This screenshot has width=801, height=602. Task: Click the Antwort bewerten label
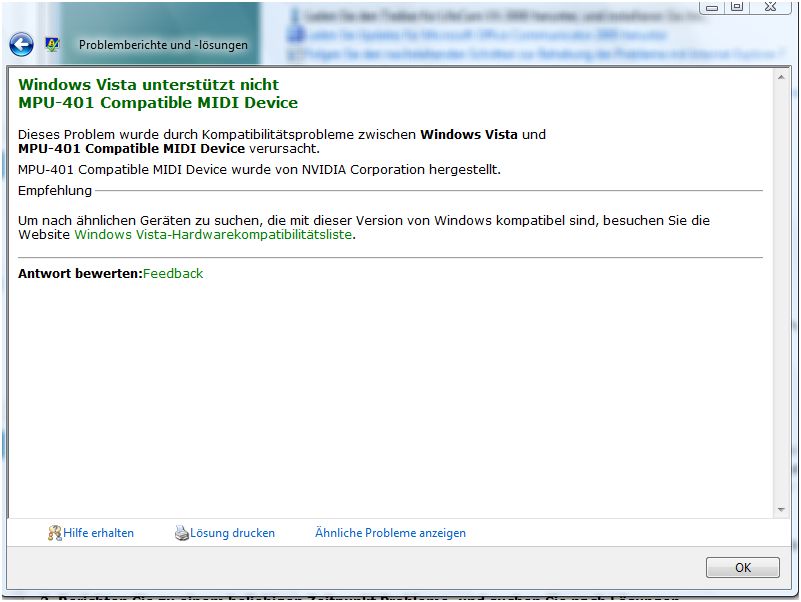pyautogui.click(x=80, y=273)
